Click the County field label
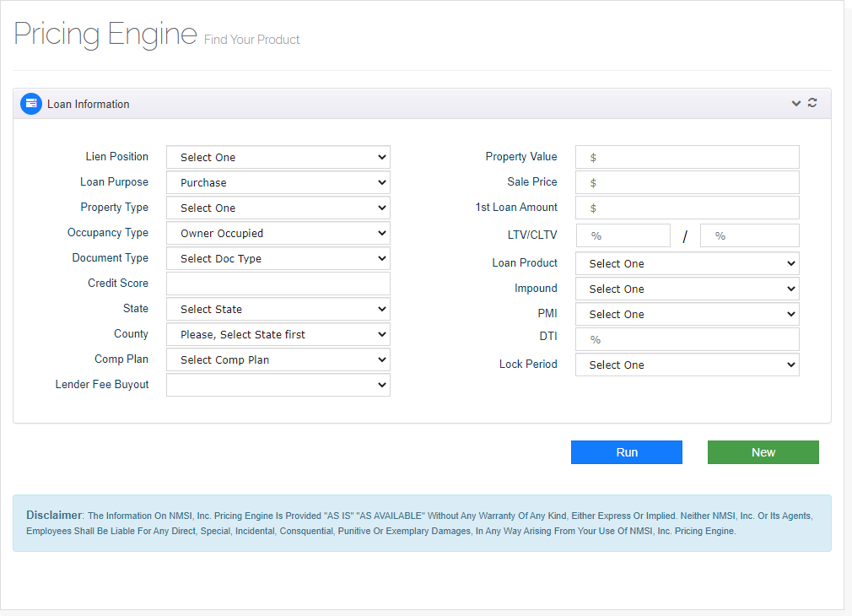The height and width of the screenshot is (616, 852). coord(131,334)
